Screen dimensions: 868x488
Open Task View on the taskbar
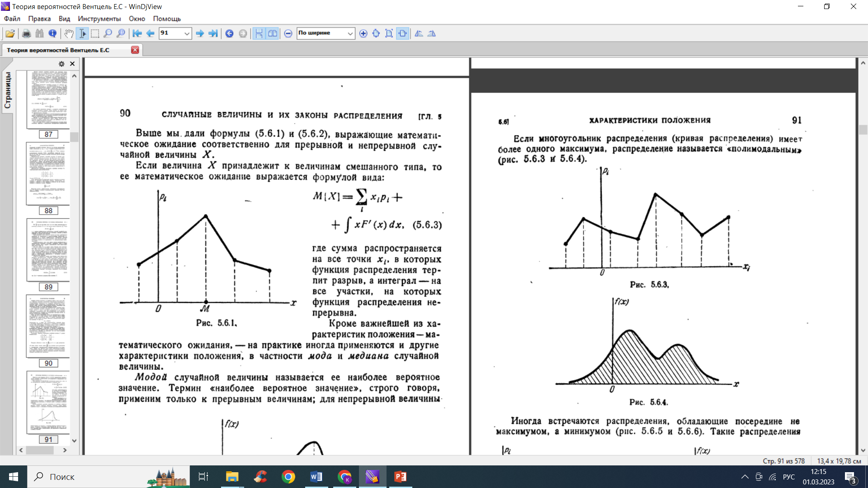point(203,477)
